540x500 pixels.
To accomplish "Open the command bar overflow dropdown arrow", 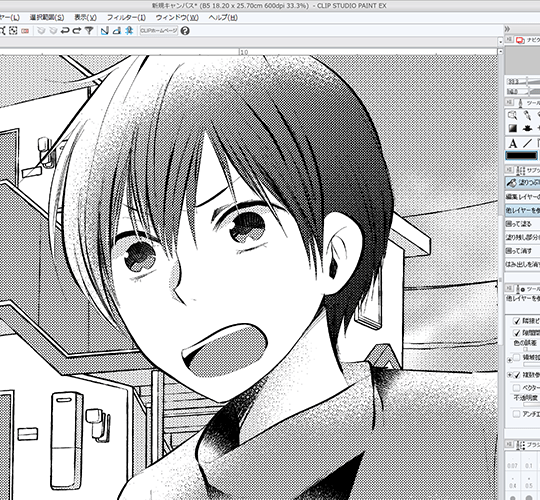I will coord(500,42).
